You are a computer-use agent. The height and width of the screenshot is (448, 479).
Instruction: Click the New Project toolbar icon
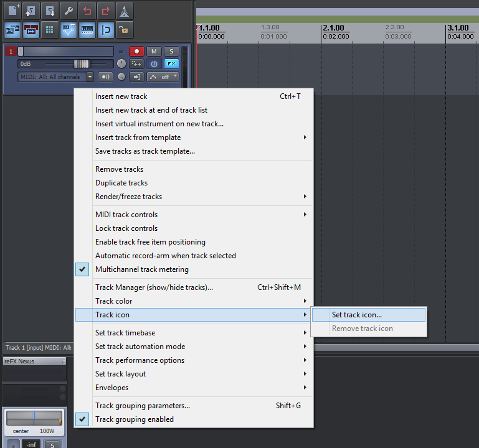[12, 11]
